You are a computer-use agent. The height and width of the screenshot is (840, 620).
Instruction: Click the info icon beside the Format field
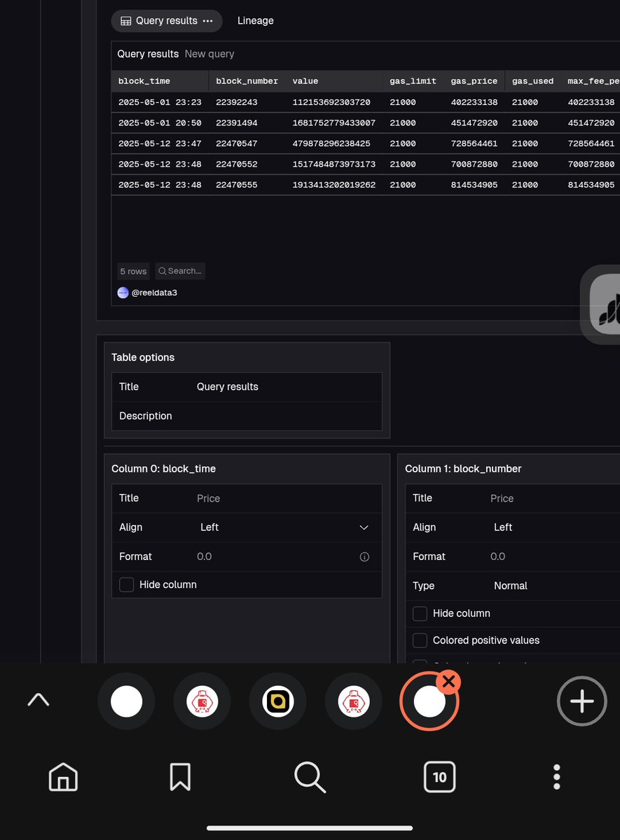click(364, 556)
